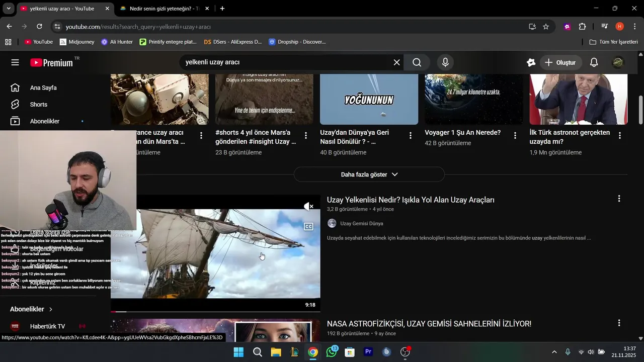
Task: Open a new browser tab
Action: coord(222,9)
